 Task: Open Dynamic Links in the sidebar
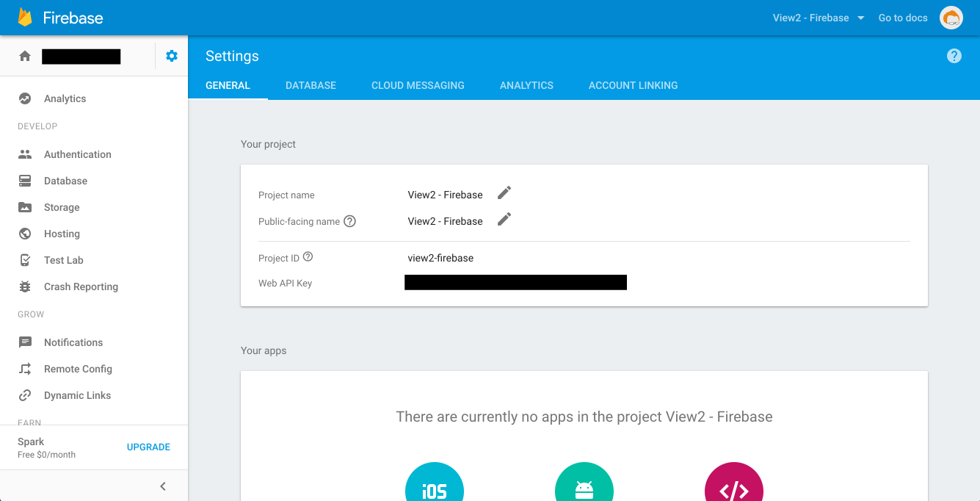(94, 395)
